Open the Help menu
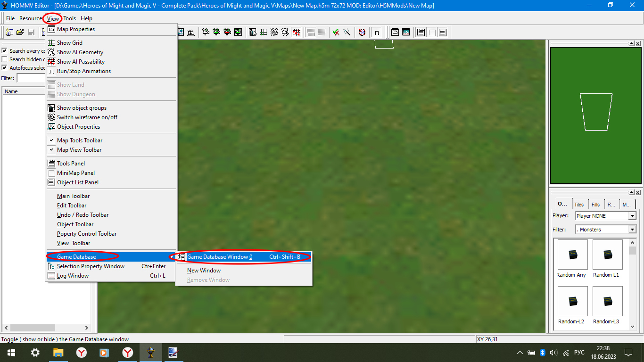This screenshot has height=362, width=644. tap(86, 18)
